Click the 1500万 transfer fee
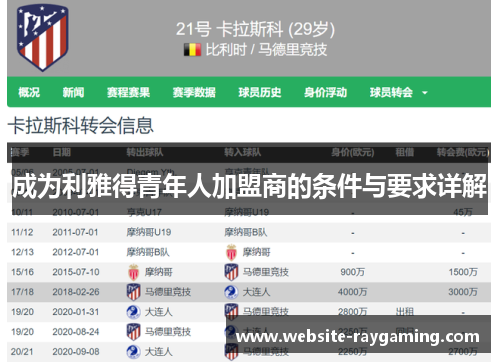 463,272
